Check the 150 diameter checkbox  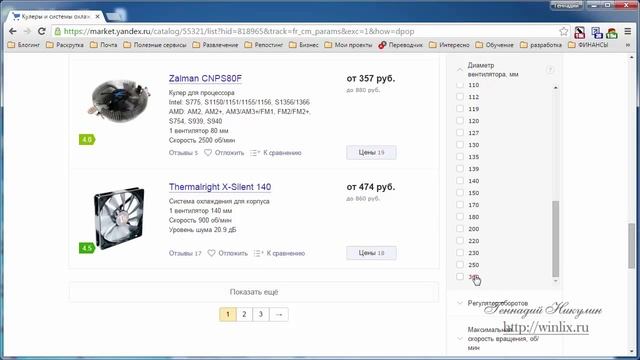coord(460,193)
